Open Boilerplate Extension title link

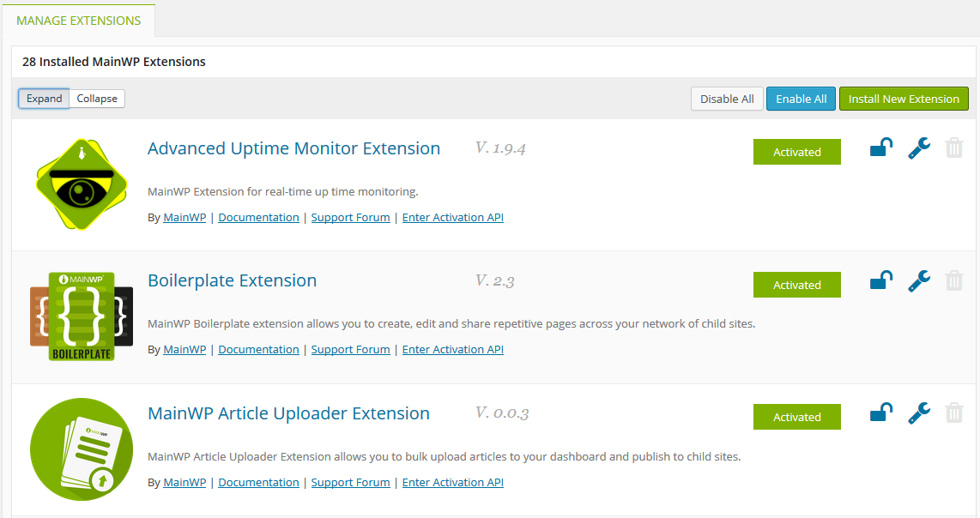[232, 281]
